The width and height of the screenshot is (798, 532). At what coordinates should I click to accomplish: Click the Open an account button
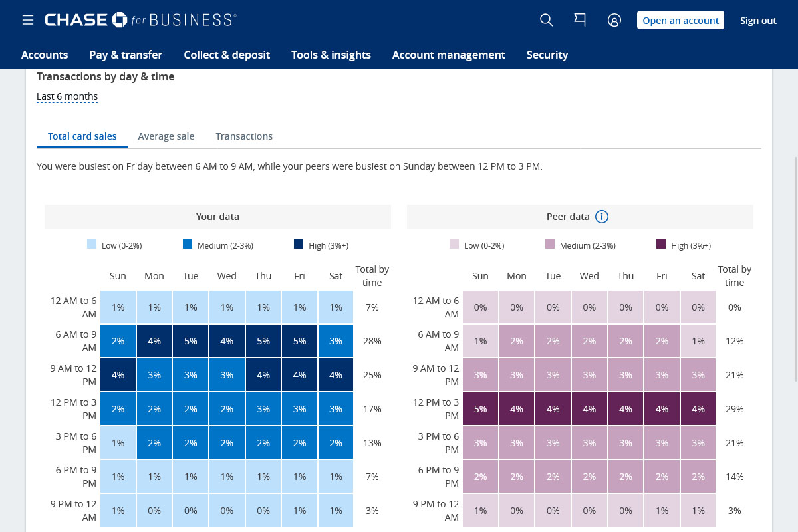[x=680, y=20]
